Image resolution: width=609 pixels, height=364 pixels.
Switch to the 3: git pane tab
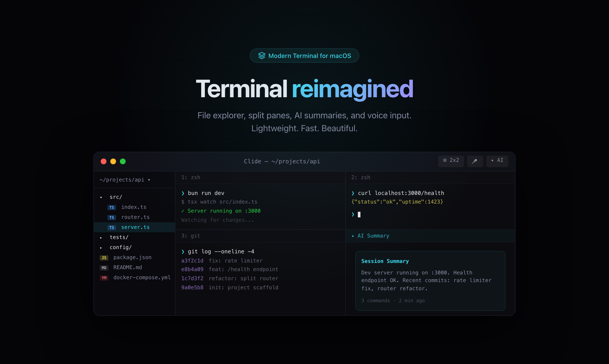point(191,236)
